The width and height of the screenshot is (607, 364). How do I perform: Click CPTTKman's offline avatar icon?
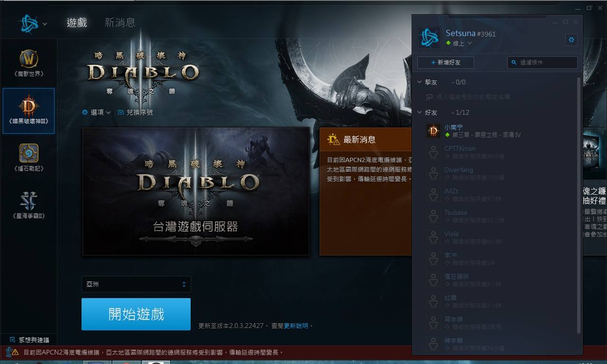[433, 152]
